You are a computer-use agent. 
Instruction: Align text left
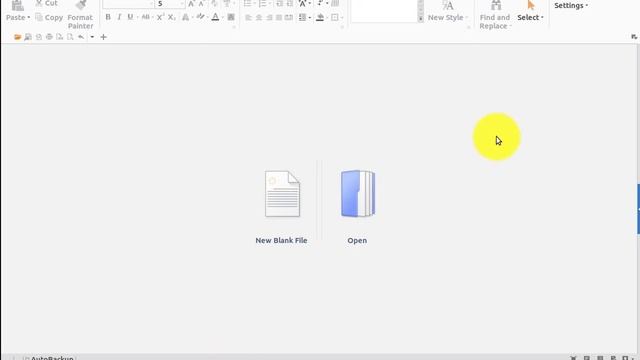248,18
